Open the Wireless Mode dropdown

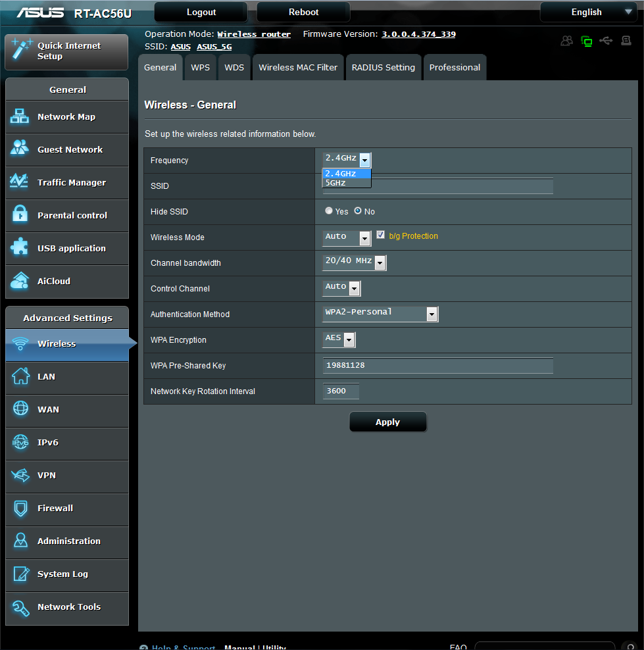coord(347,238)
